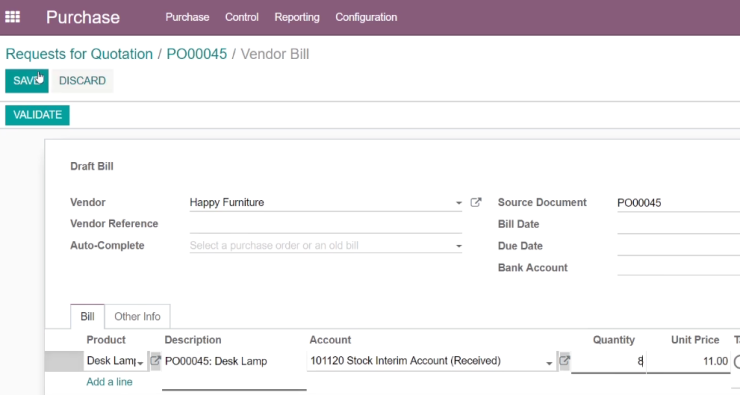Save the vendor bill
Viewport: 740px width, 395px height.
click(x=27, y=81)
